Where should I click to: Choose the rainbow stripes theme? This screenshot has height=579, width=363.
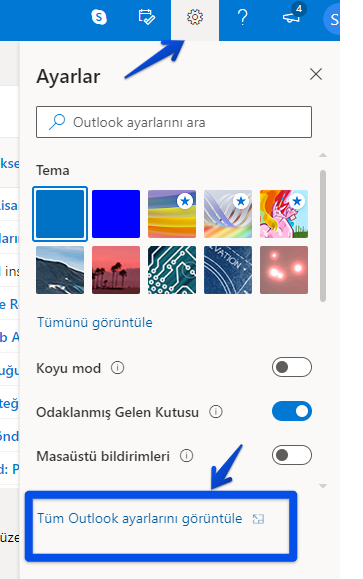tap(172, 214)
